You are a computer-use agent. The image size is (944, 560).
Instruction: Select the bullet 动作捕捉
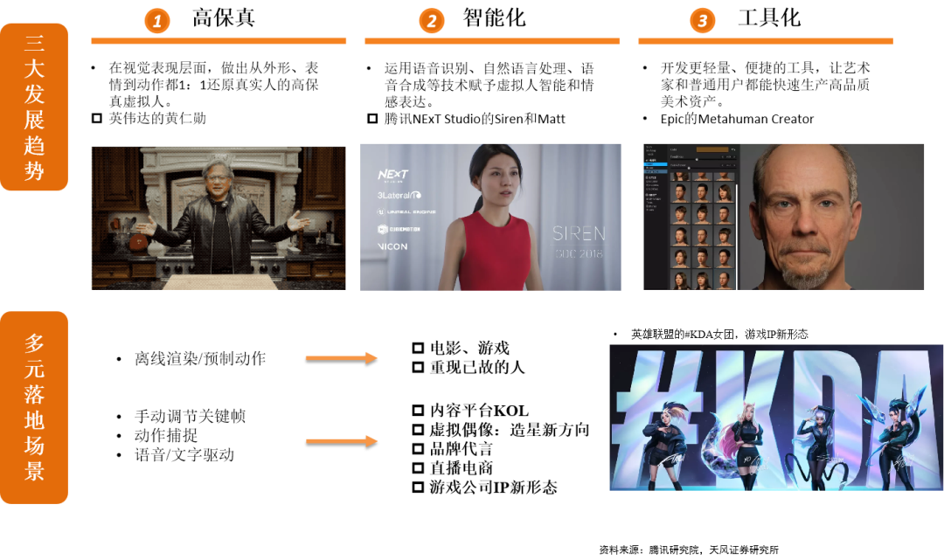(166, 435)
